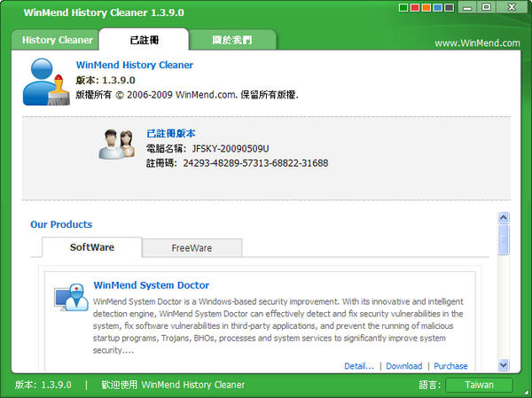Image resolution: width=532 pixels, height=398 pixels.
Task: Open the Taiwan language selector
Action: (479, 386)
